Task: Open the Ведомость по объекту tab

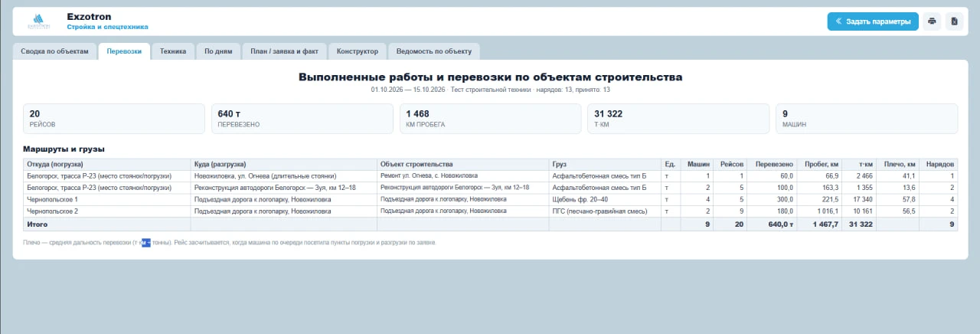Action: click(x=434, y=51)
